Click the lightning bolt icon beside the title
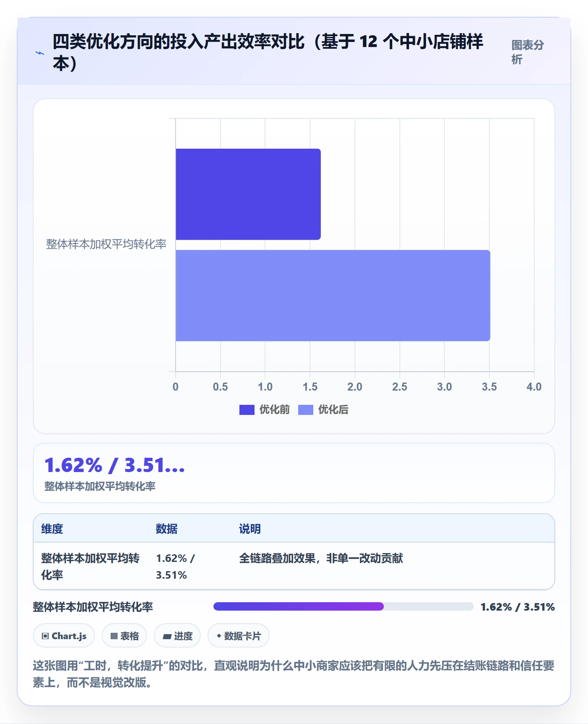 click(40, 53)
